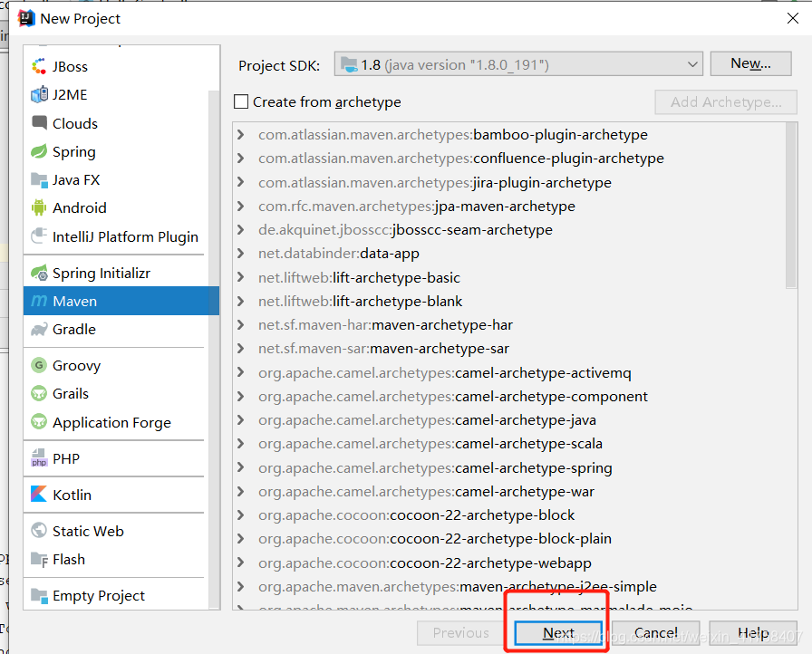The image size is (812, 654).
Task: Select maven-archetype-sar entry
Action: point(383,349)
